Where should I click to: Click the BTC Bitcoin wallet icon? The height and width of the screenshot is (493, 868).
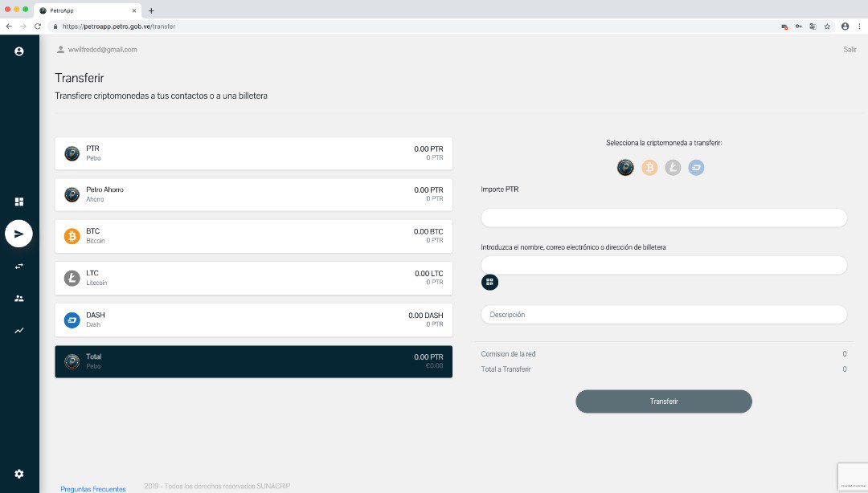coord(72,236)
